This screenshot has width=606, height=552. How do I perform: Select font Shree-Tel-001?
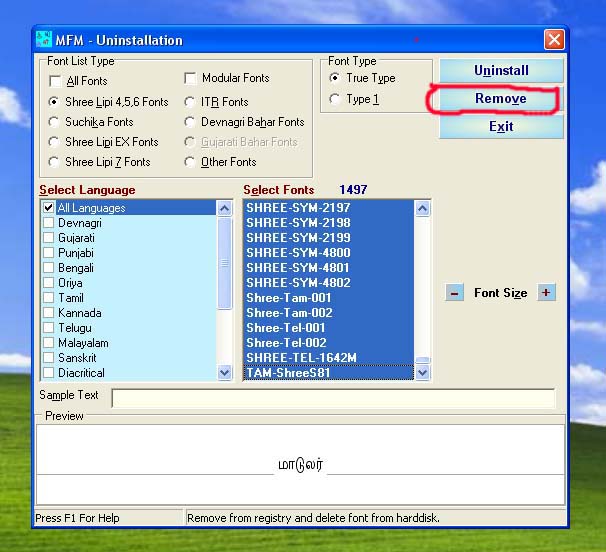[329, 328]
